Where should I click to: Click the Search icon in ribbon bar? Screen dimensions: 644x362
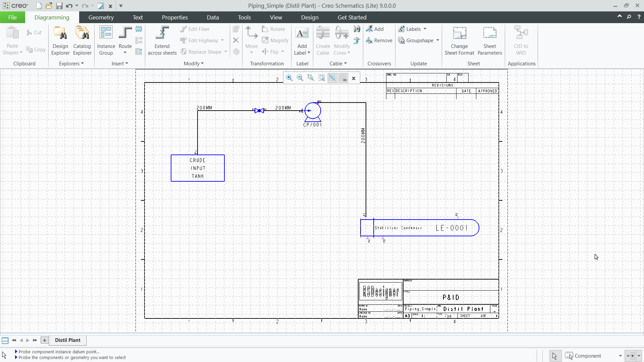629,17
